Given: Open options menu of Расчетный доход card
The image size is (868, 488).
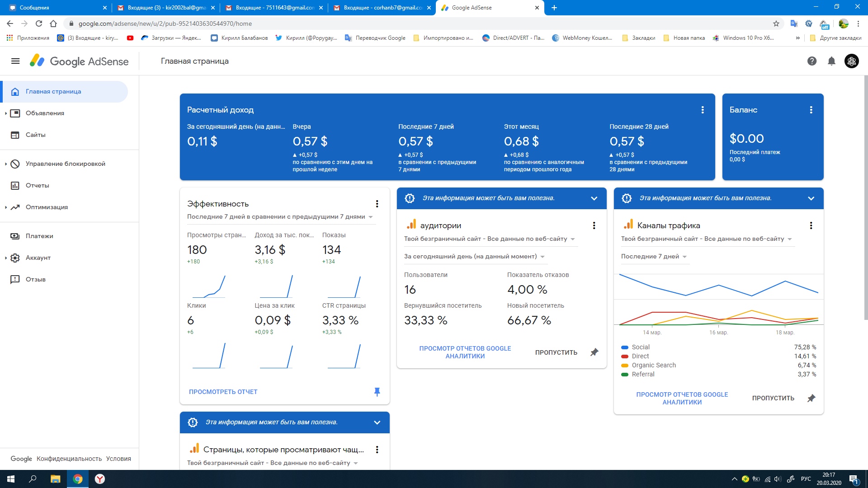Looking at the screenshot, I should pyautogui.click(x=703, y=110).
